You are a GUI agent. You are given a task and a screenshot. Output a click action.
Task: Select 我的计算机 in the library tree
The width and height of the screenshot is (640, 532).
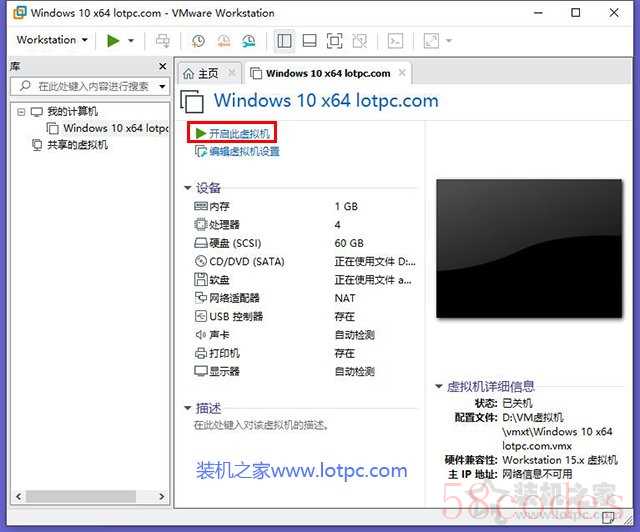[x=72, y=111]
